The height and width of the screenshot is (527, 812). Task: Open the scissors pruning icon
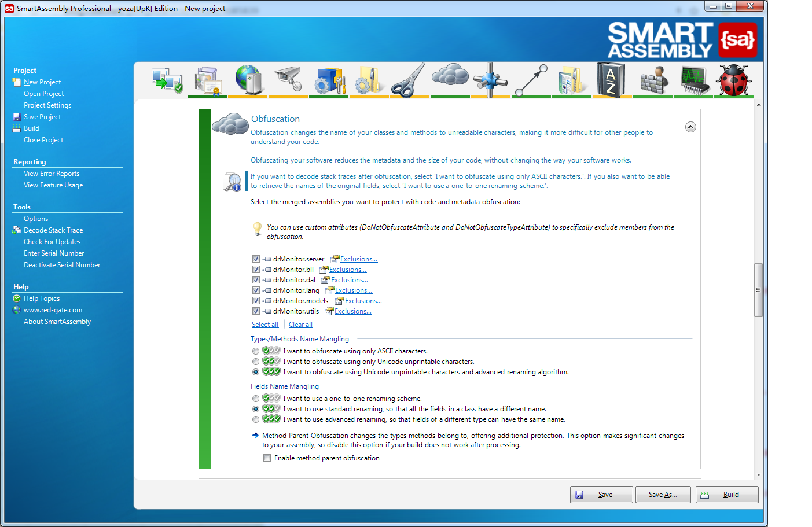coord(409,80)
